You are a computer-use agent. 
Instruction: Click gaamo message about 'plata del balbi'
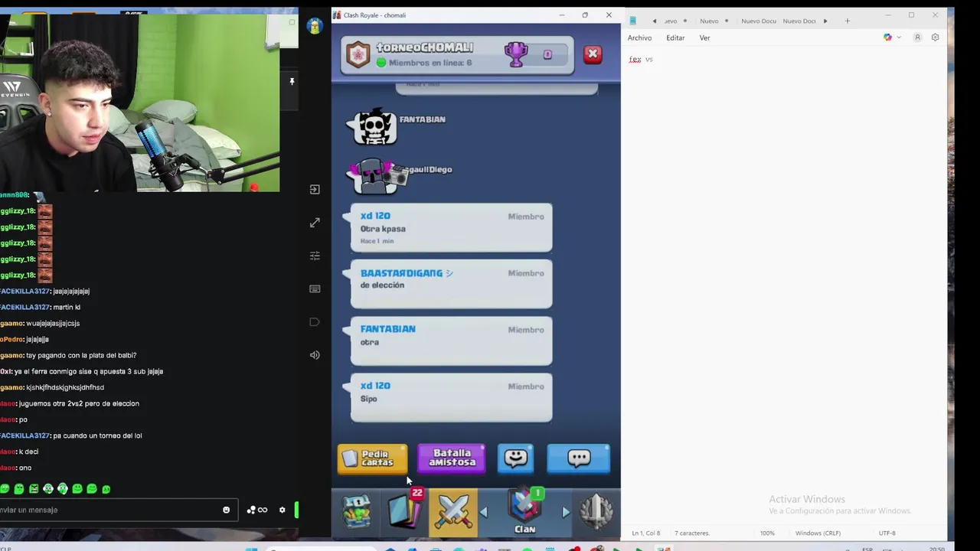click(68, 355)
